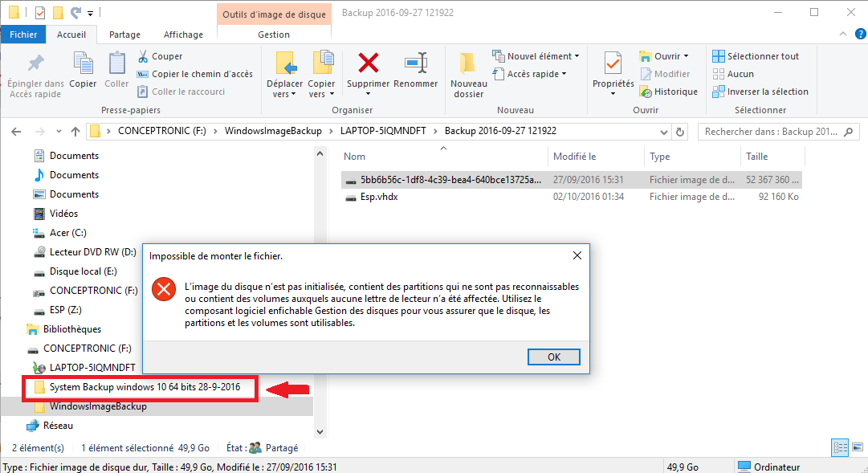
Task: Click navigation pane scroll down arrow
Action: [x=320, y=432]
